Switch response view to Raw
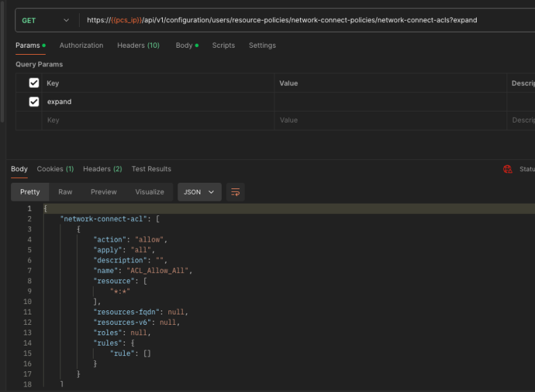Image resolution: width=535 pixels, height=392 pixels. click(65, 192)
